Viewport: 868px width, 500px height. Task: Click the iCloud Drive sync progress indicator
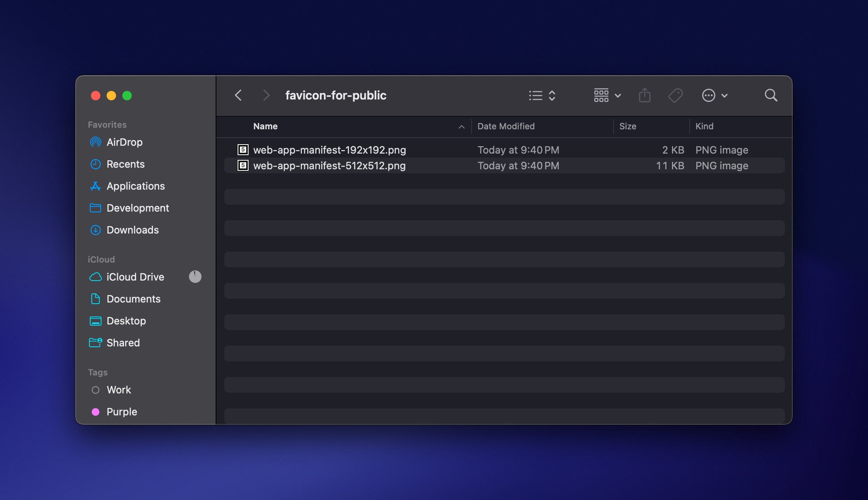tap(195, 277)
